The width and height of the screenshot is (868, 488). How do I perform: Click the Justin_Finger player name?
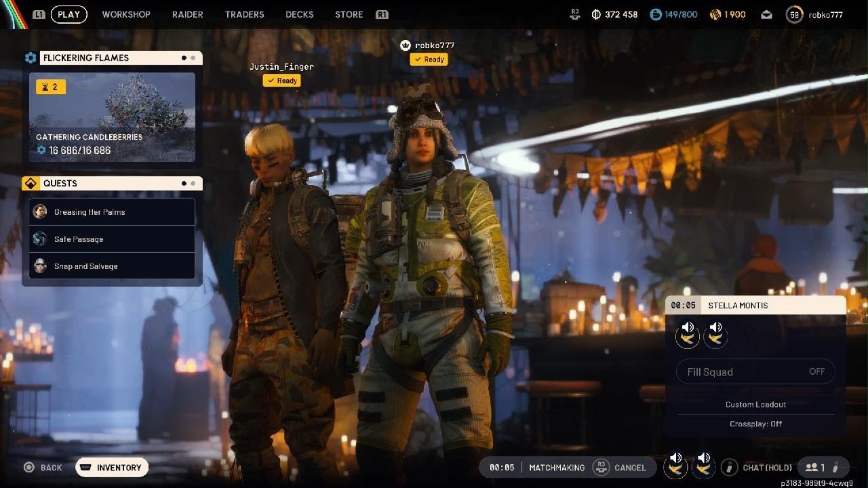pos(281,66)
